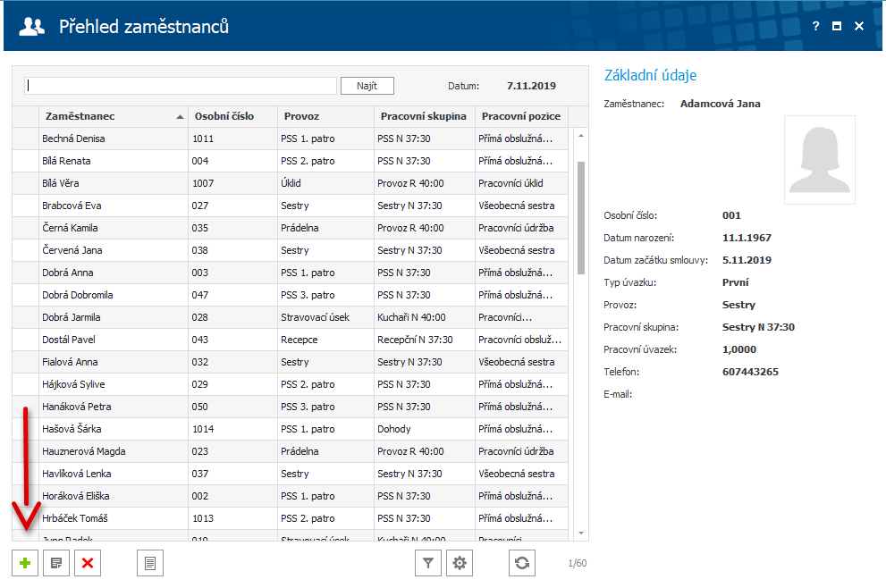Select the row Dobrá Dobromila
This screenshot has width=886, height=588.
click(x=290, y=295)
